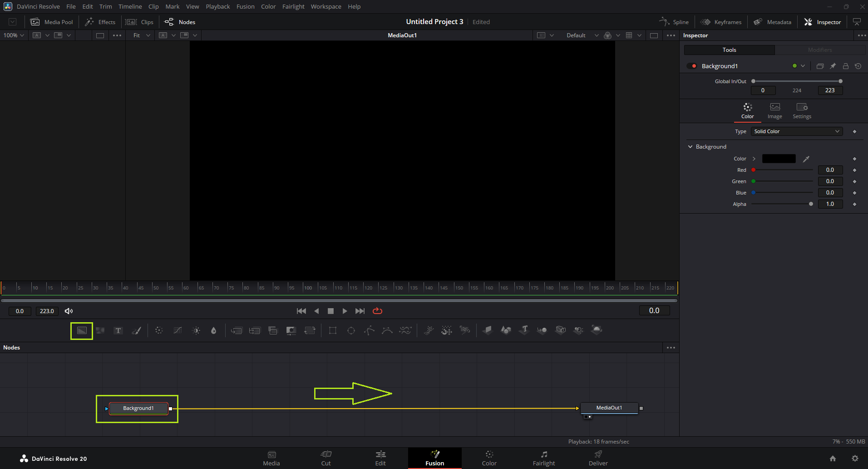Switch to the Image tab in Inspector
The width and height of the screenshot is (868, 469).
[774, 110]
